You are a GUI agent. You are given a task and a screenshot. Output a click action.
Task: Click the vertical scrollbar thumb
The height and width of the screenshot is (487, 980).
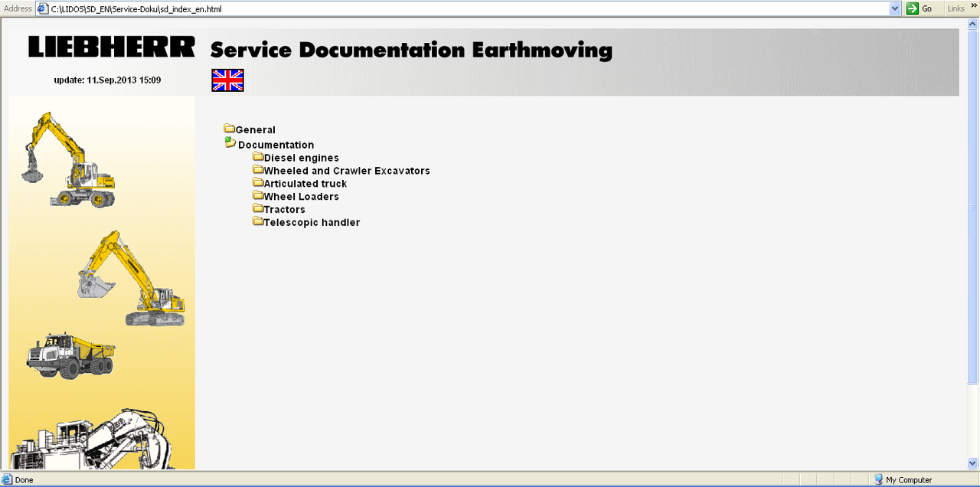[x=972, y=207]
